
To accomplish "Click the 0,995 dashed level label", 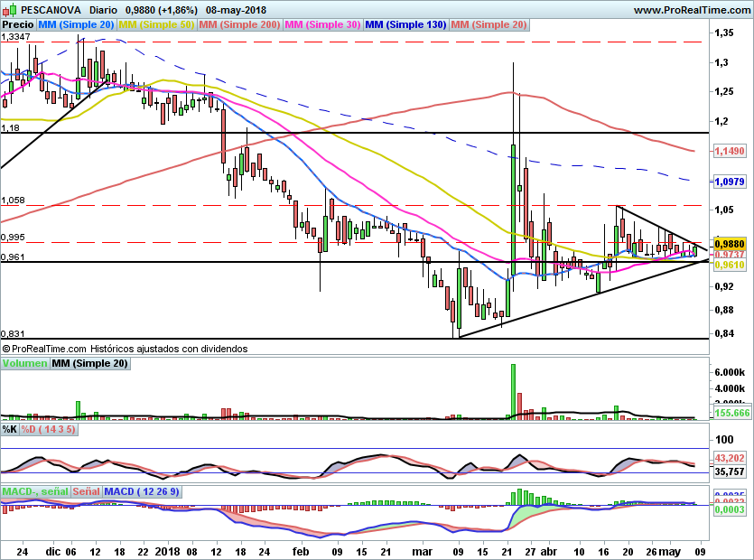I will [x=13, y=238].
